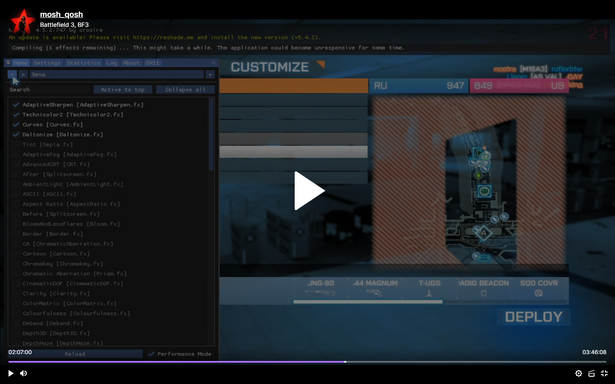Select the .44 MAGNUM pistol loadout slot
The height and width of the screenshot is (384, 615).
(375, 289)
